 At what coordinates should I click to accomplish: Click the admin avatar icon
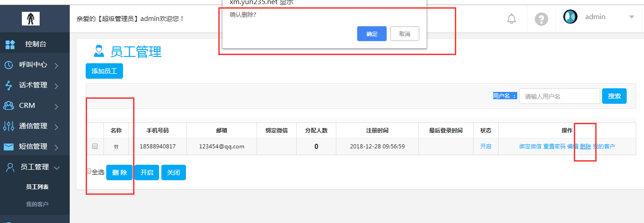(x=570, y=17)
